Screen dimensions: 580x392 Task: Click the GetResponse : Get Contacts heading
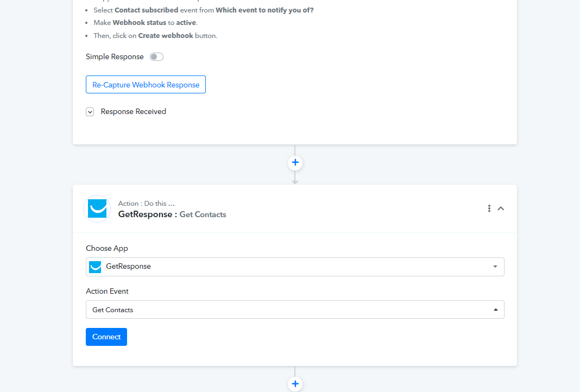[172, 214]
